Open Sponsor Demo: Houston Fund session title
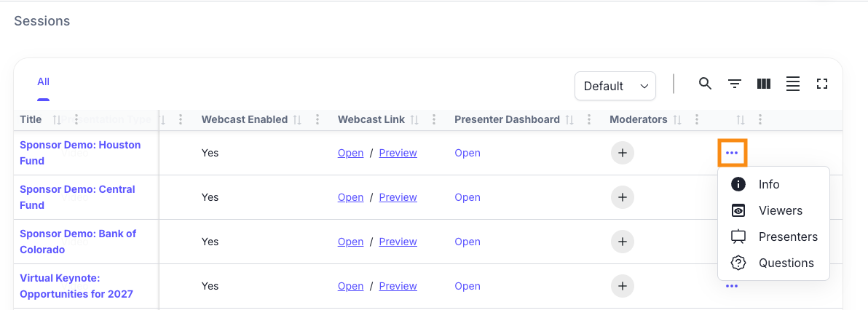Viewport: 868px width, 310px height. click(x=80, y=153)
